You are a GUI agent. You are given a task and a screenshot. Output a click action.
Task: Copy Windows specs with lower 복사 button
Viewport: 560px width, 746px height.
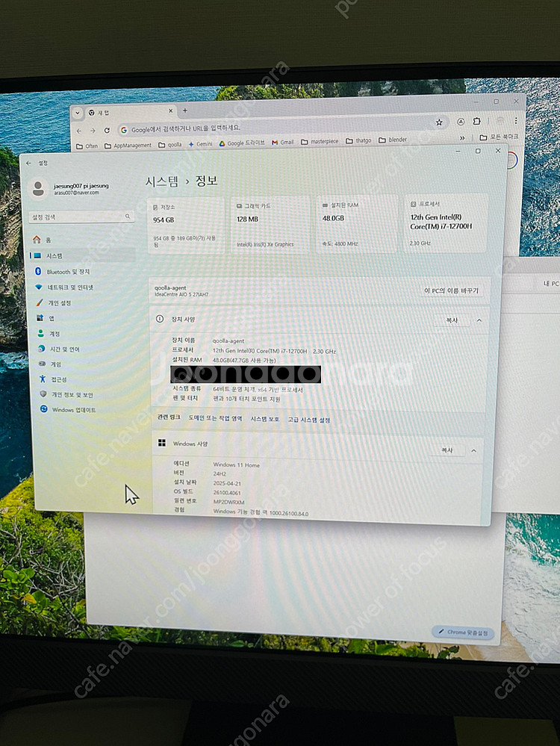pos(447,450)
